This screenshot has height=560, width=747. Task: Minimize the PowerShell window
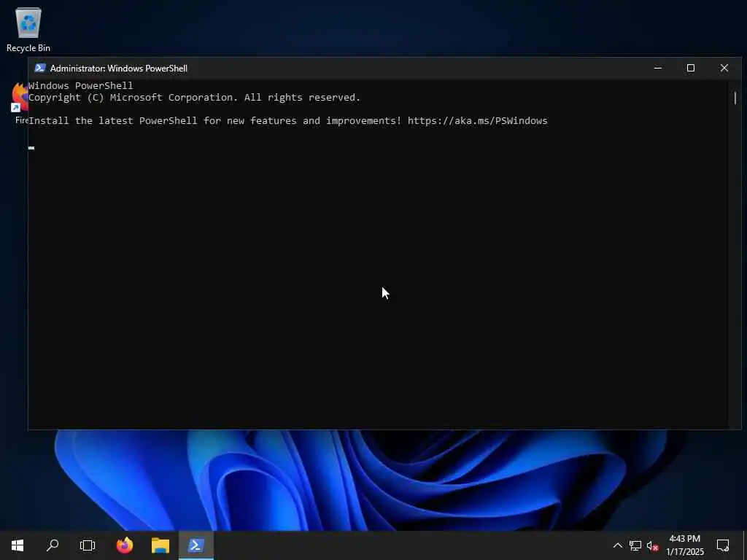click(x=658, y=68)
